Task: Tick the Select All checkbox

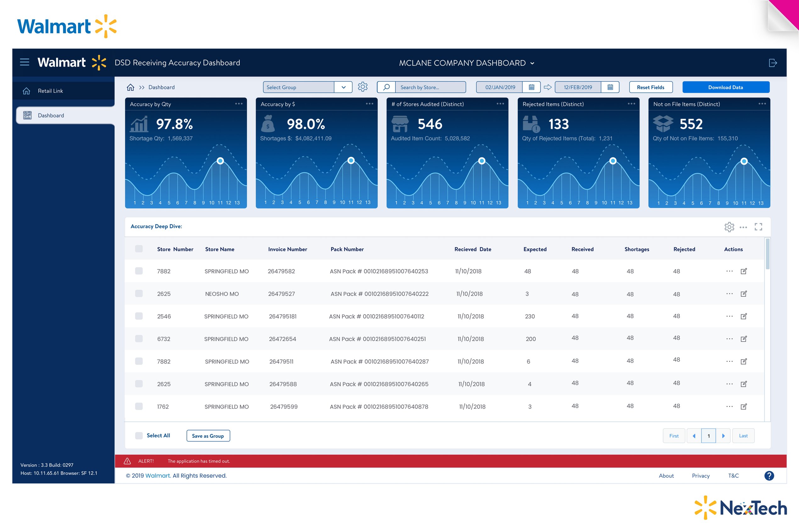Action: tap(139, 436)
